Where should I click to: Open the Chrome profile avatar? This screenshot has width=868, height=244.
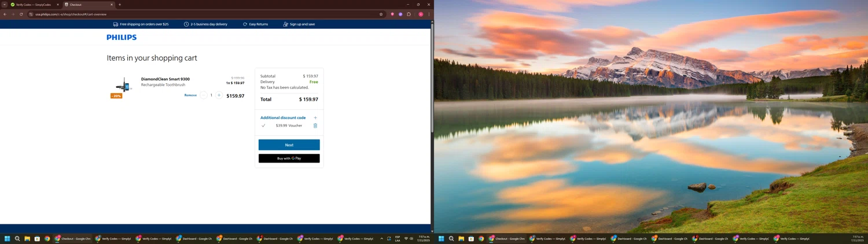point(421,14)
